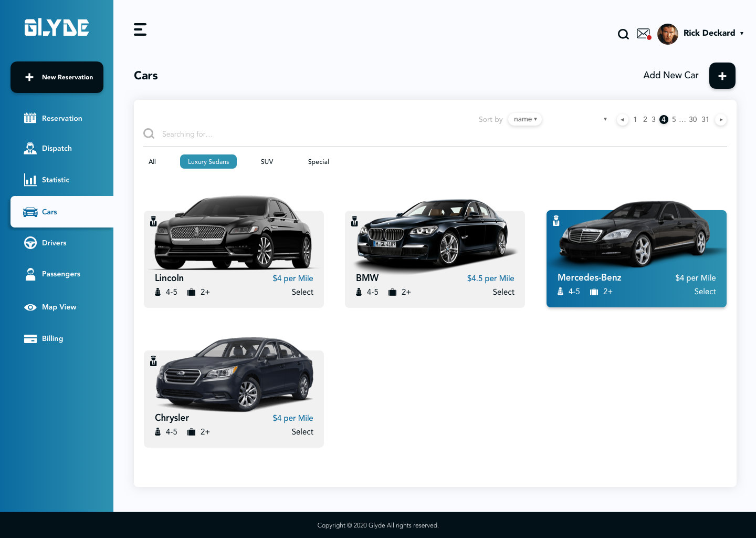This screenshot has width=756, height=538.
Task: Click the Searching for input field
Action: [x=435, y=134]
